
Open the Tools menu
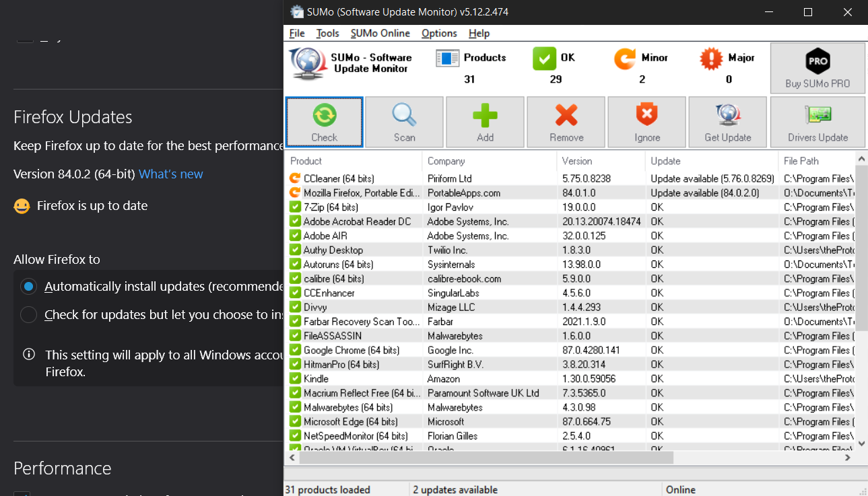tap(327, 33)
